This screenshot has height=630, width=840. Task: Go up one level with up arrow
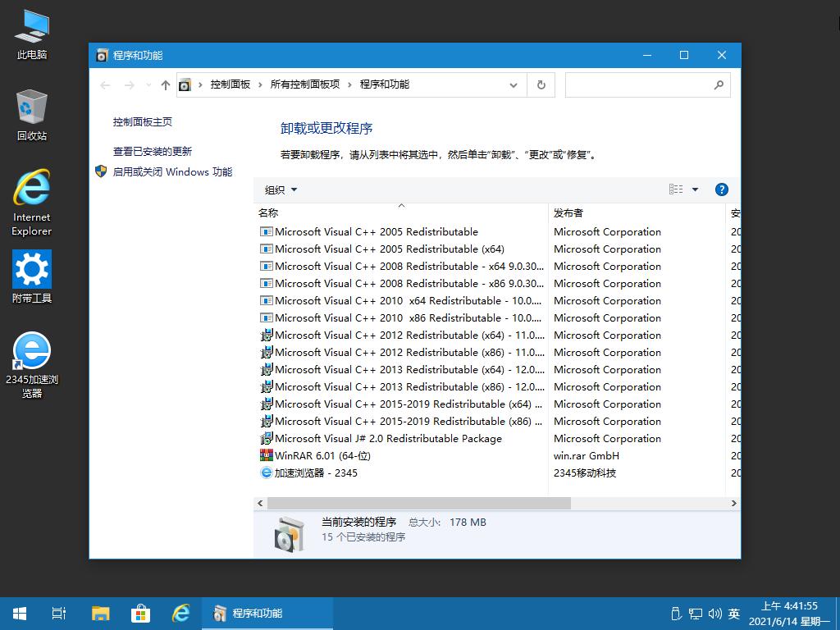coord(166,85)
